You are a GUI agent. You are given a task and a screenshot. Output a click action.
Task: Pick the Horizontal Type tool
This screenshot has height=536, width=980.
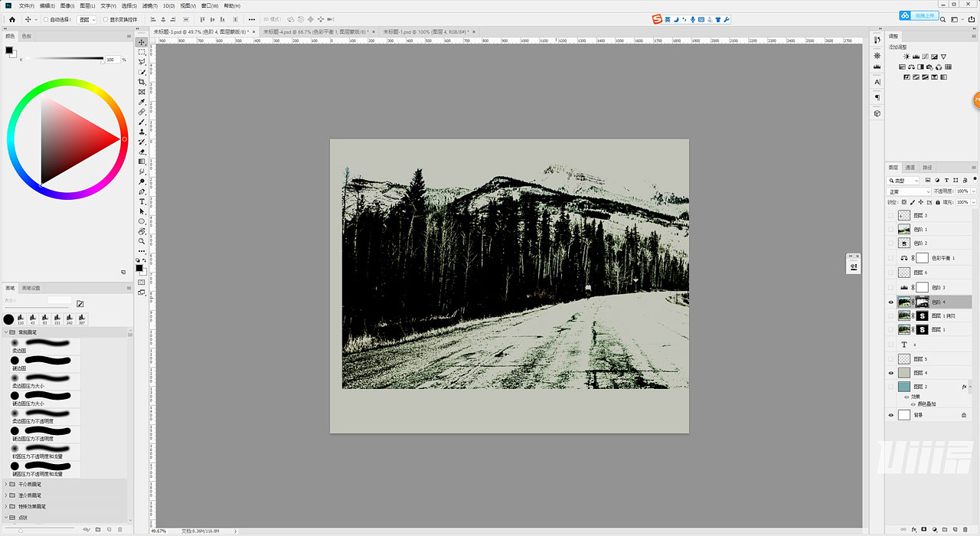coord(142,201)
